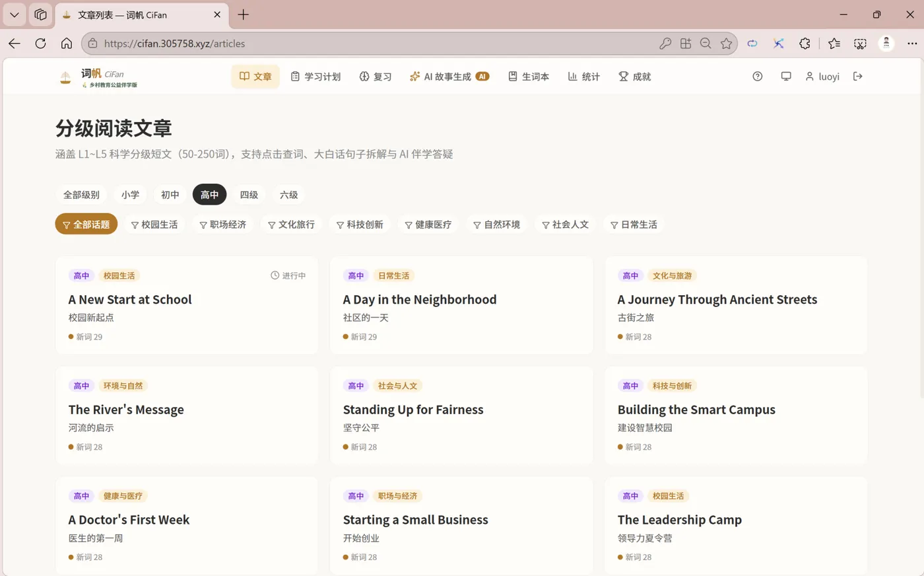
Task: Go back to the previous page
Action: pyautogui.click(x=15, y=44)
